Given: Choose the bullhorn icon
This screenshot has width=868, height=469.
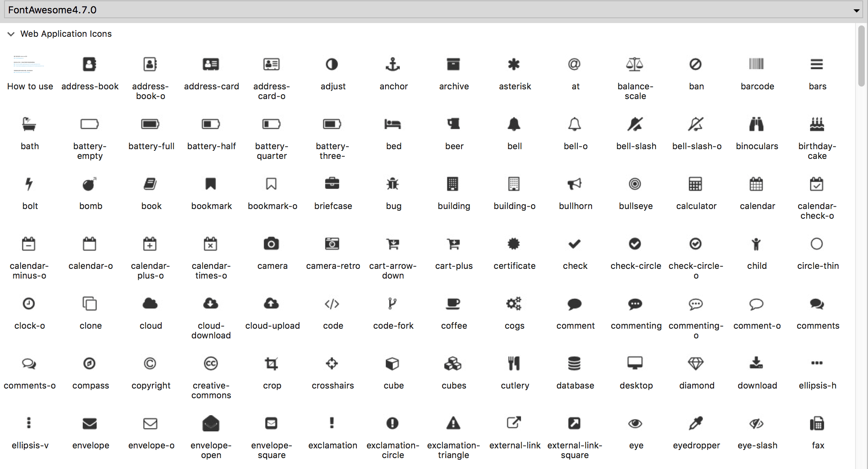Looking at the screenshot, I should pyautogui.click(x=574, y=184).
